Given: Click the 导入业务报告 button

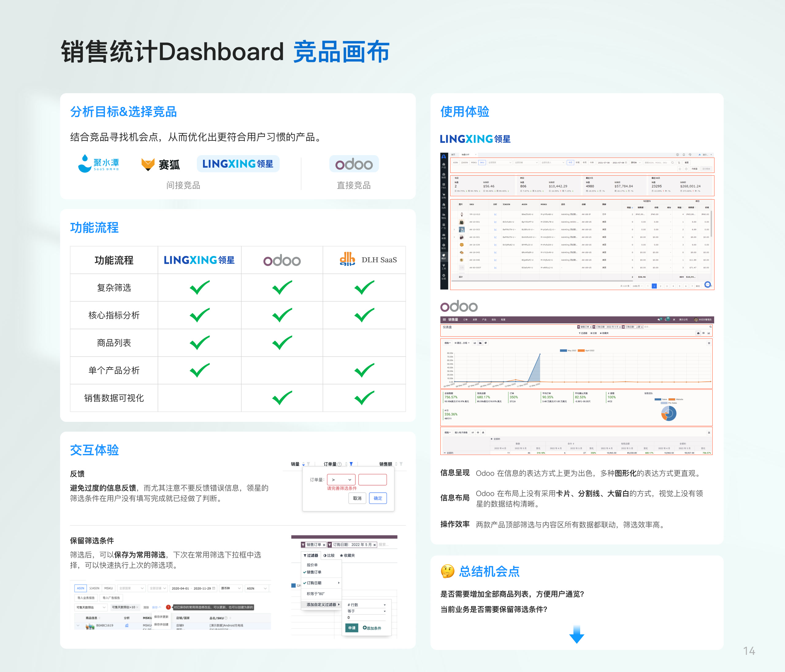Looking at the screenshot, I should pyautogui.click(x=86, y=598).
